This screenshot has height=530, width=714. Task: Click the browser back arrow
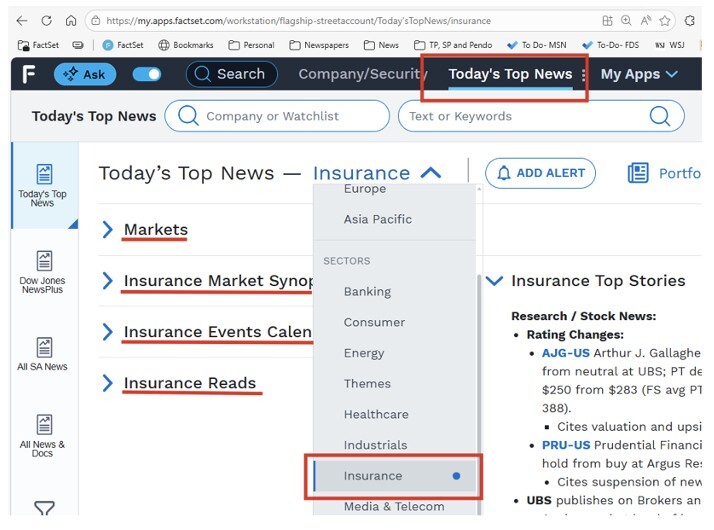(21, 20)
